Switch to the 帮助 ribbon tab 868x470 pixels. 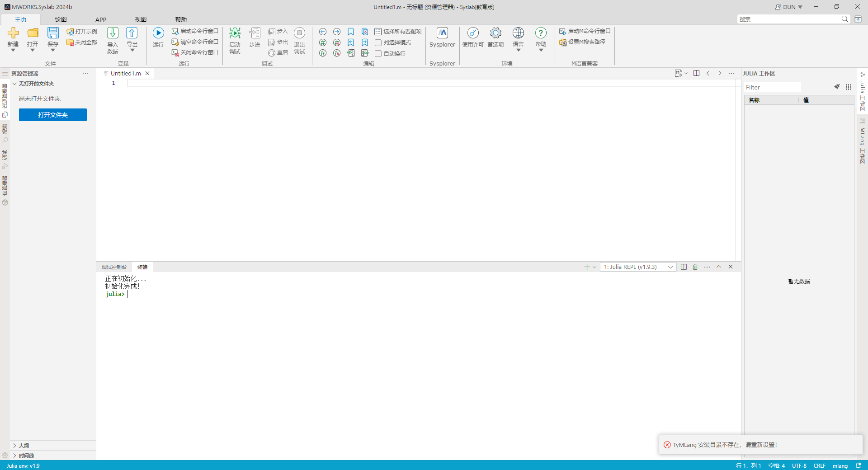tap(181, 19)
